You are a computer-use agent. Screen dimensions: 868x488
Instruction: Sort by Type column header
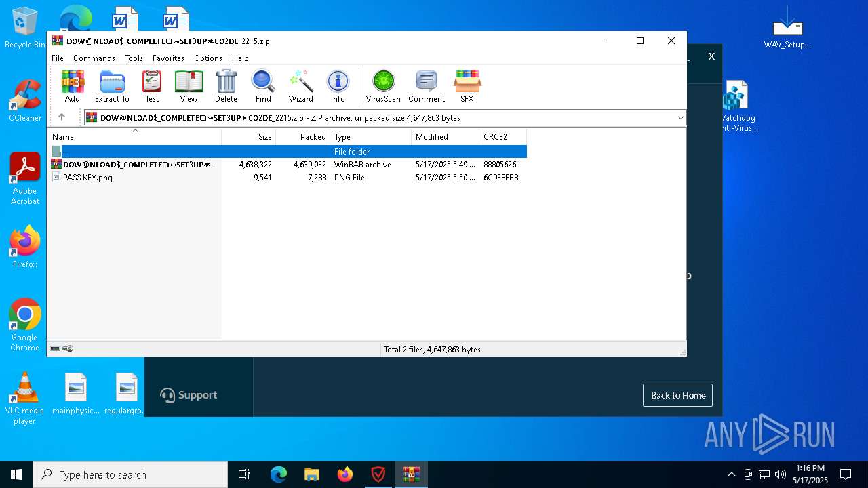(x=371, y=137)
